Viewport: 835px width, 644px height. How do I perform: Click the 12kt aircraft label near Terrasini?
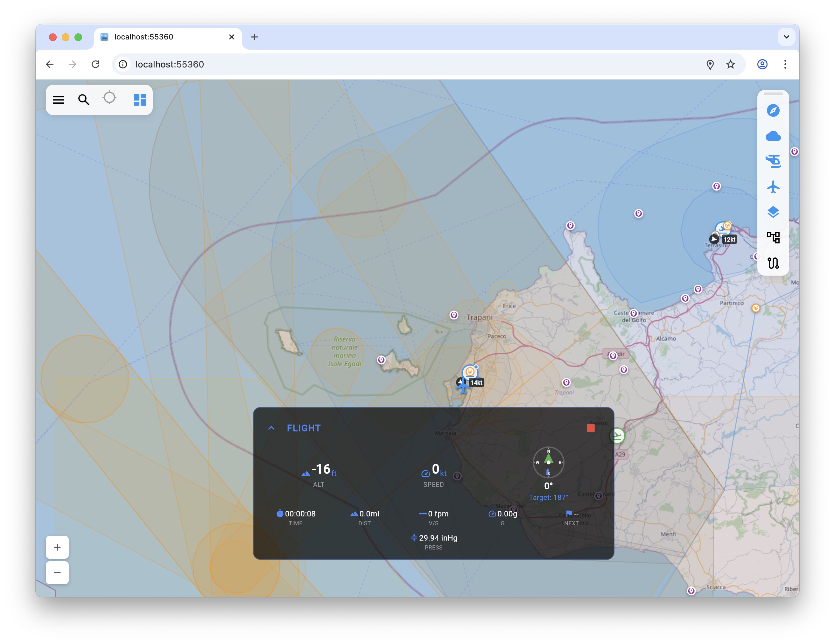point(729,239)
